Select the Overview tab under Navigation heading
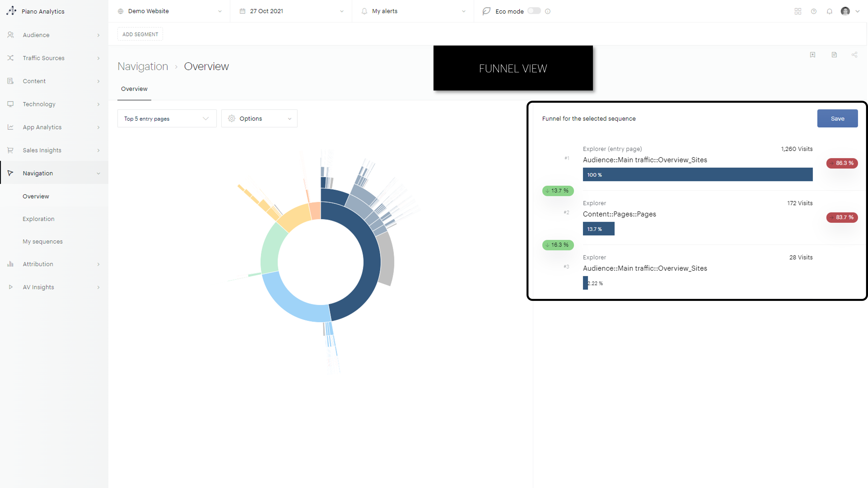 pyautogui.click(x=134, y=89)
